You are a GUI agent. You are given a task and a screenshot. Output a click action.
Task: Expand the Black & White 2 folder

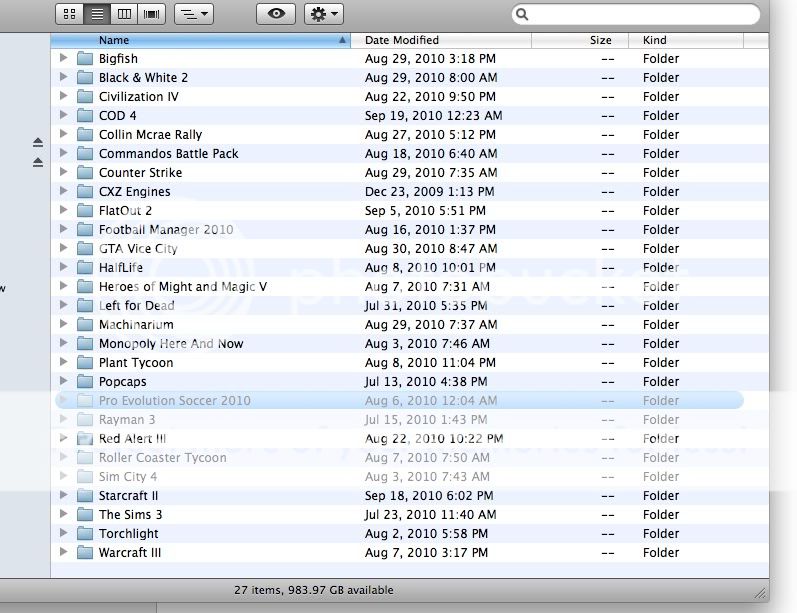(x=63, y=77)
